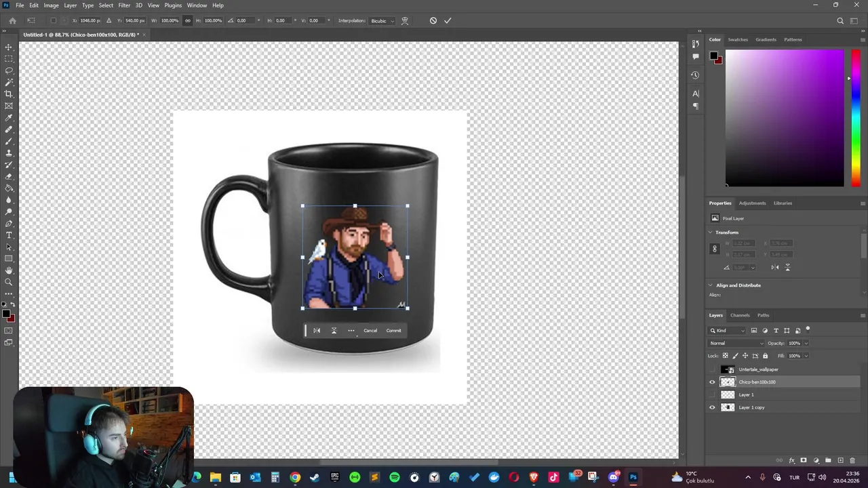Create a new group folder icon
The width and height of the screenshot is (868, 488).
[x=828, y=461]
